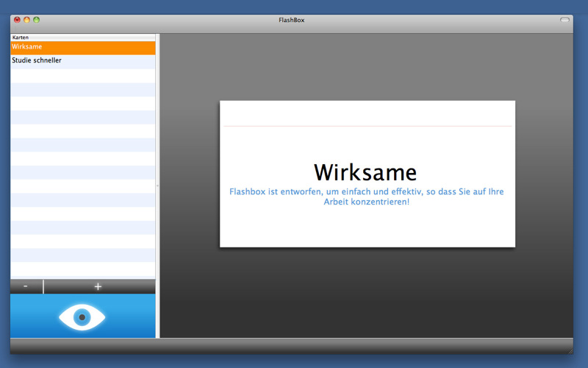Minimize the FlashBox window
The width and height of the screenshot is (588, 368).
pyautogui.click(x=26, y=20)
